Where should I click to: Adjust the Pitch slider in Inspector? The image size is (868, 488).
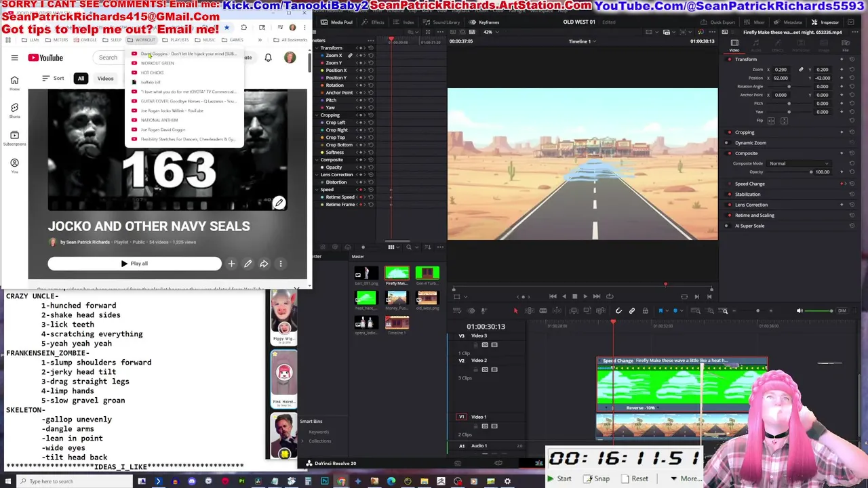click(x=790, y=104)
